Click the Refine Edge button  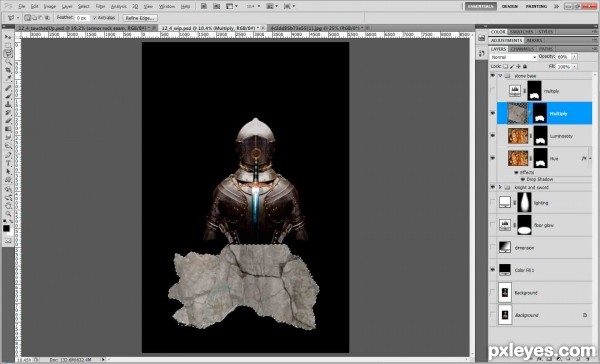140,18
